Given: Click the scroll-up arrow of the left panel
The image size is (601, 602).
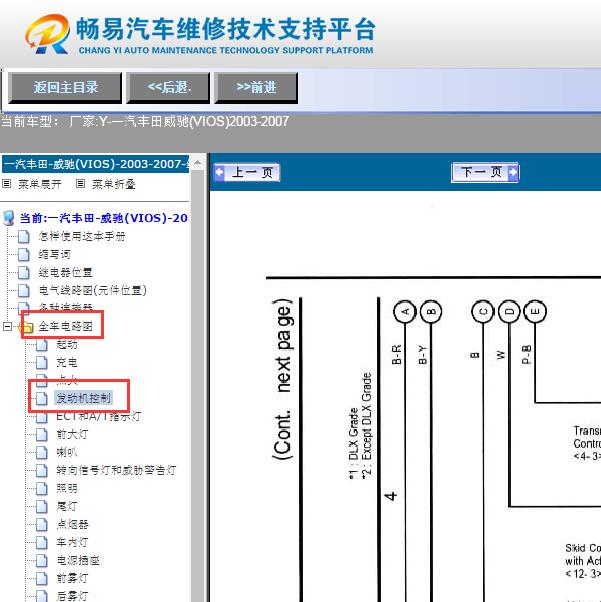Looking at the screenshot, I should pyautogui.click(x=197, y=163).
